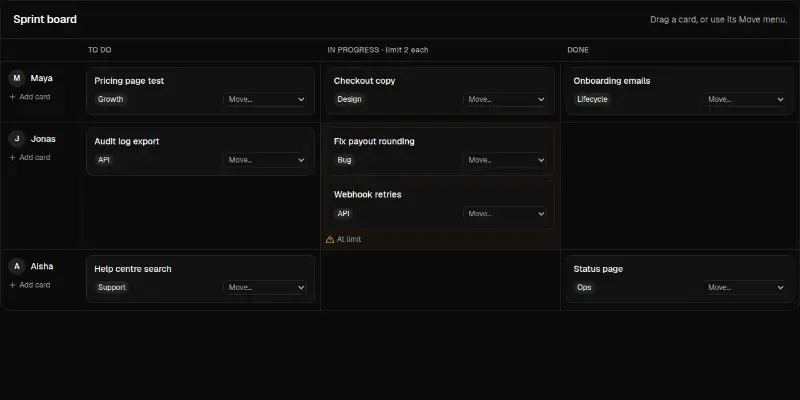The image size is (800, 400).
Task: Click the Bug tag
Action: tap(344, 160)
